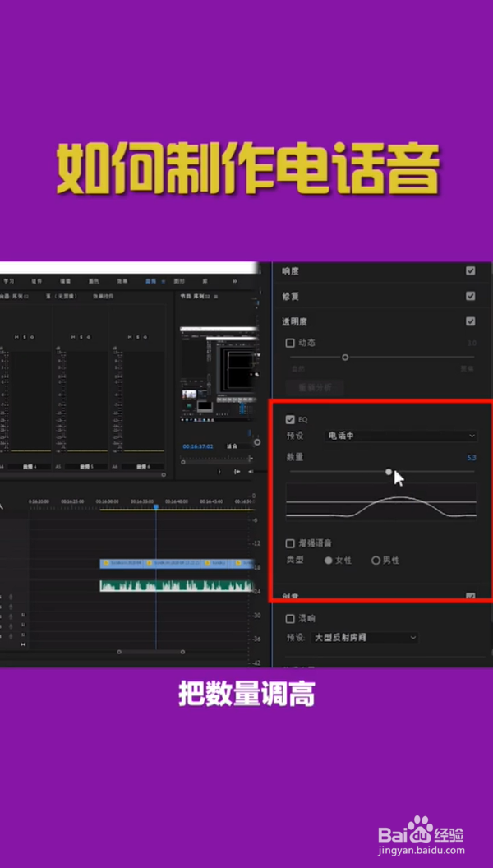The width and height of the screenshot is (493, 868).
Task: Mute audio track 4 in mixer
Action: 16,337
